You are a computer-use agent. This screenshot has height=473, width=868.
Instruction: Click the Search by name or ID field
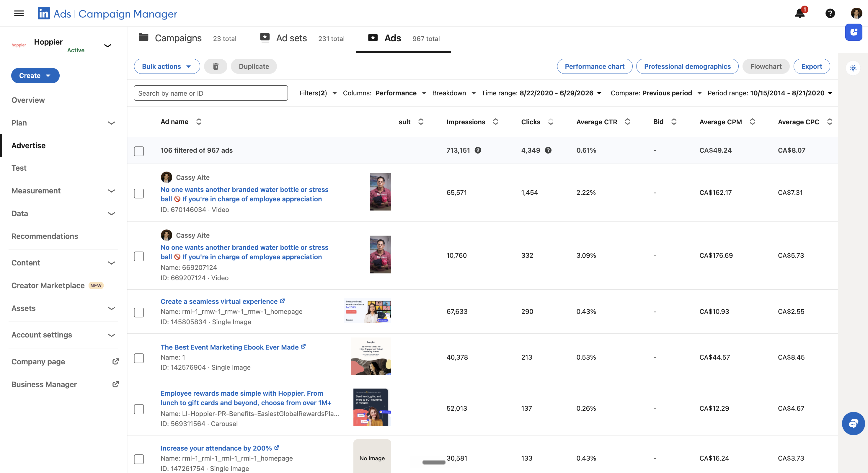pyautogui.click(x=211, y=93)
